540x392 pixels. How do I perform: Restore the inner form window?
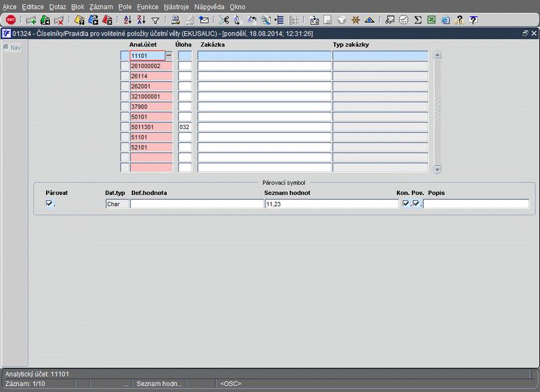point(525,33)
